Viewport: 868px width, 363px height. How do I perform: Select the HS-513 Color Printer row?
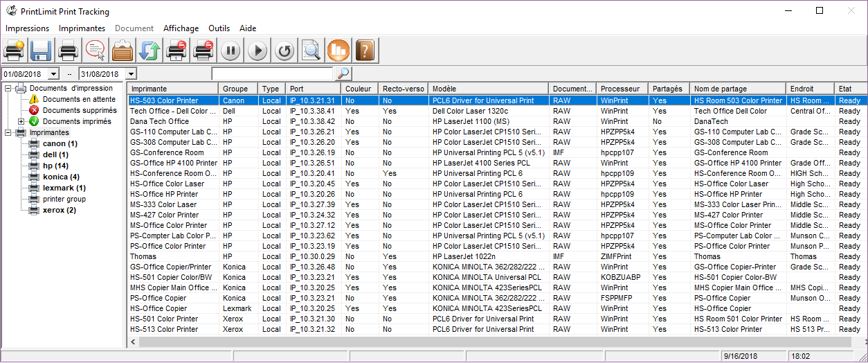coord(496,329)
